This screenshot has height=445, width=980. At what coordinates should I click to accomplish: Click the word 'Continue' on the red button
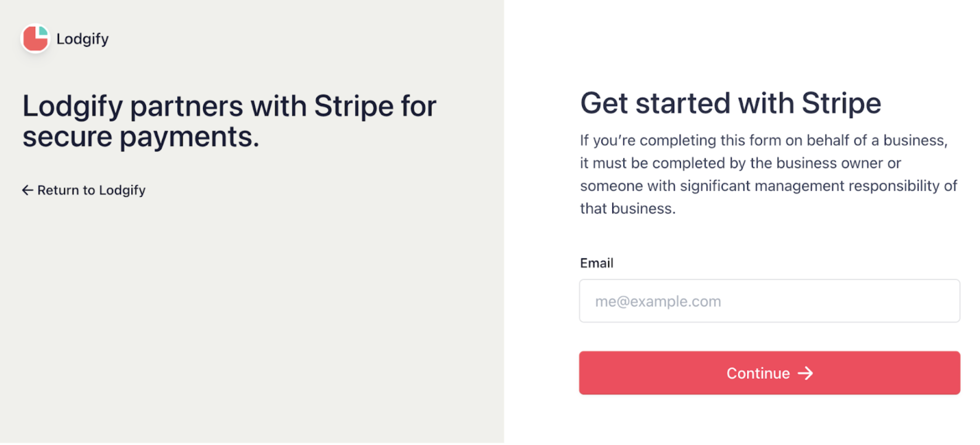758,373
